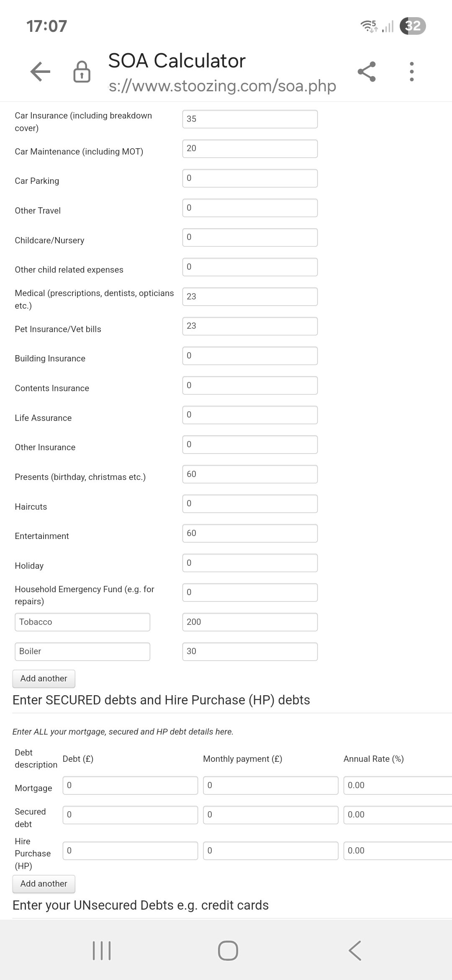Tap the battery indicator in status bar
Screen dimensions: 452x980
pos(413,26)
